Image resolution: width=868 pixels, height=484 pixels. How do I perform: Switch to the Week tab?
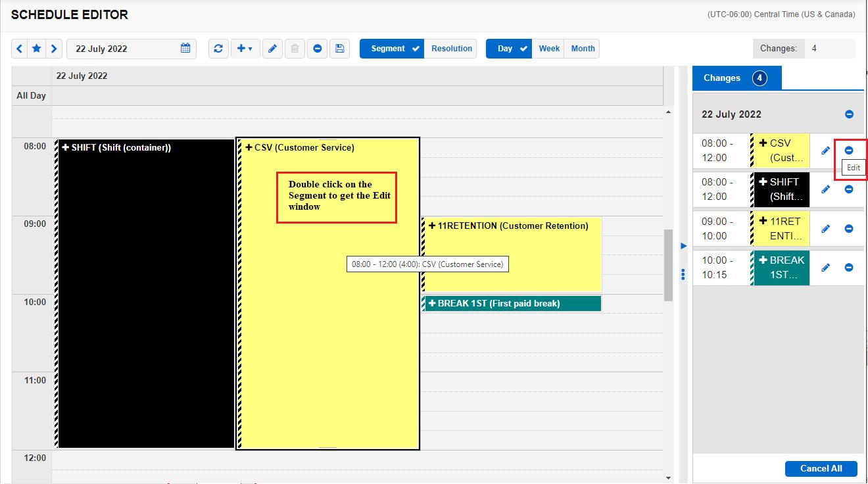click(548, 48)
